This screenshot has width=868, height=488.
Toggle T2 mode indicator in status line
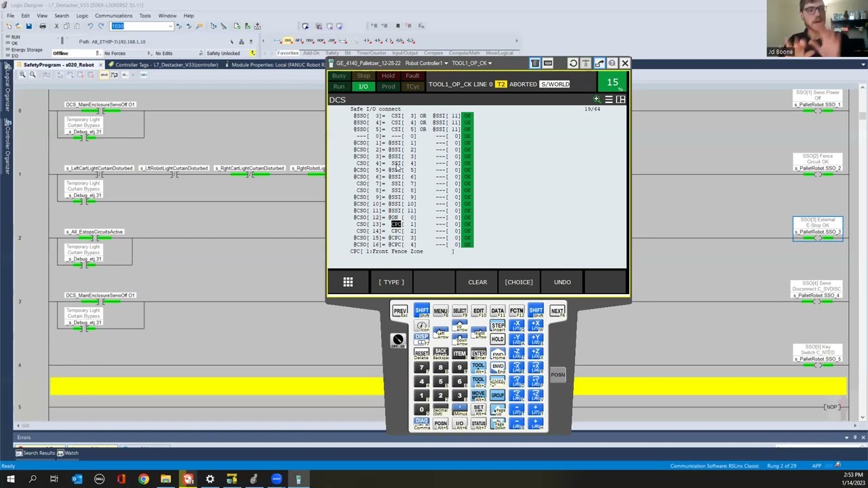(500, 84)
